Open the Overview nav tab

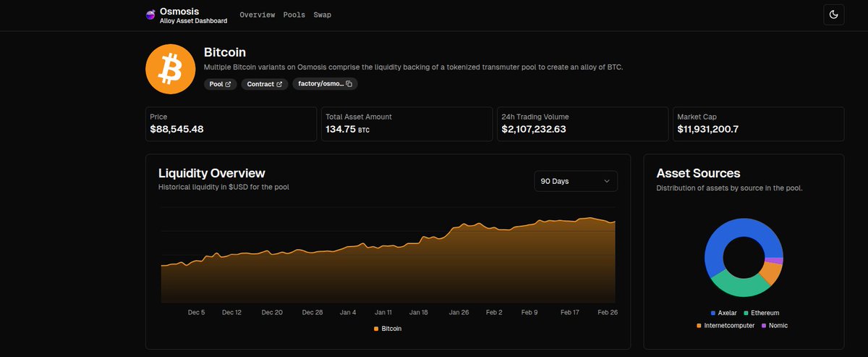coord(258,14)
